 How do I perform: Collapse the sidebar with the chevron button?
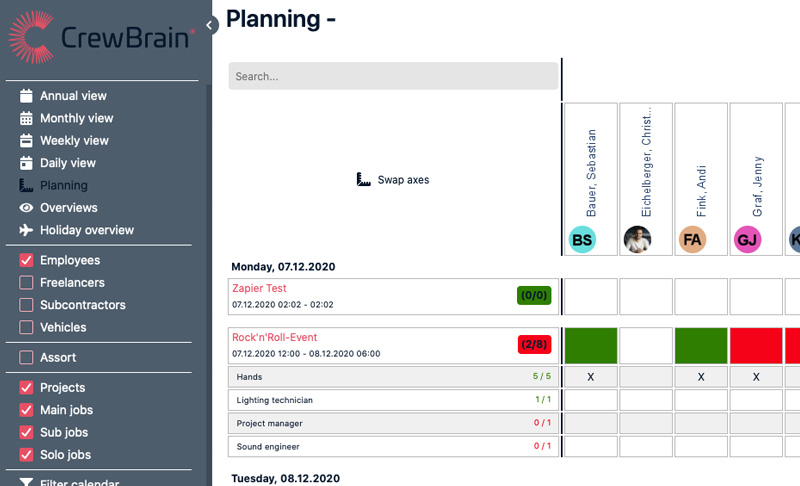click(x=210, y=25)
